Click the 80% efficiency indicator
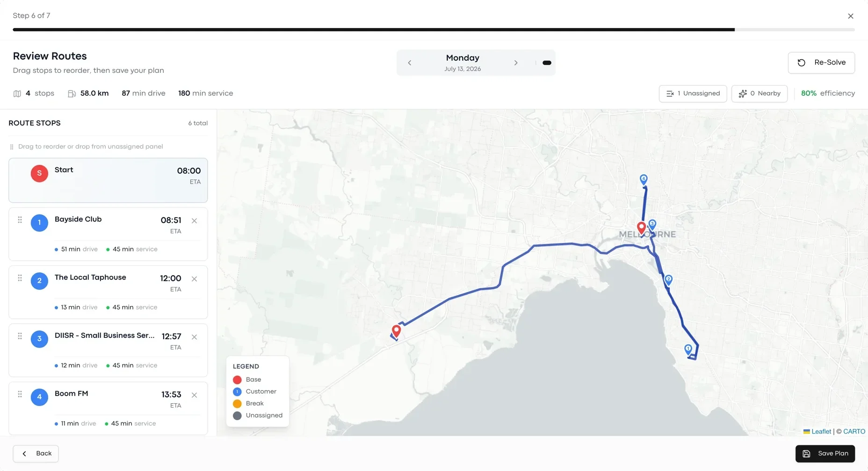The height and width of the screenshot is (471, 868). coord(828,93)
